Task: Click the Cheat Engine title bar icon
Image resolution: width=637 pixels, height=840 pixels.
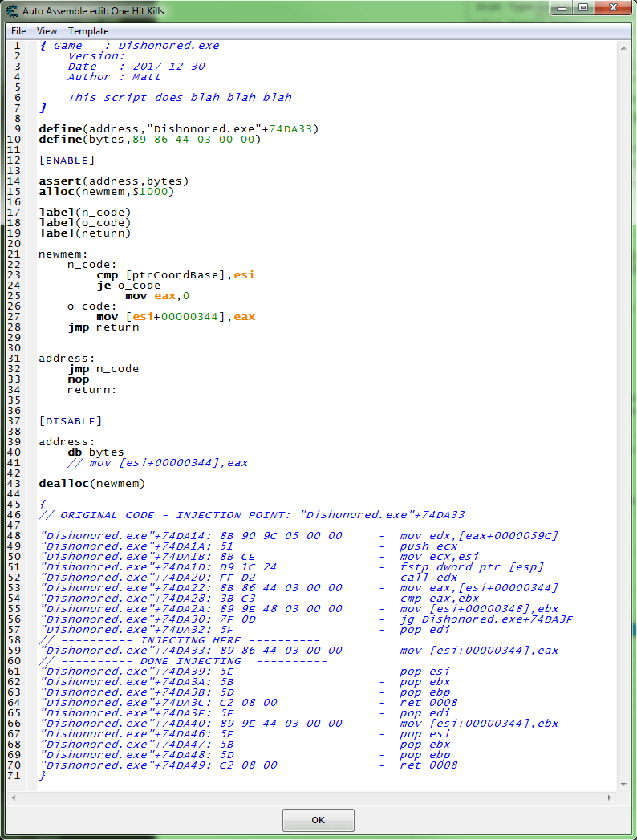Action: pyautogui.click(x=11, y=10)
